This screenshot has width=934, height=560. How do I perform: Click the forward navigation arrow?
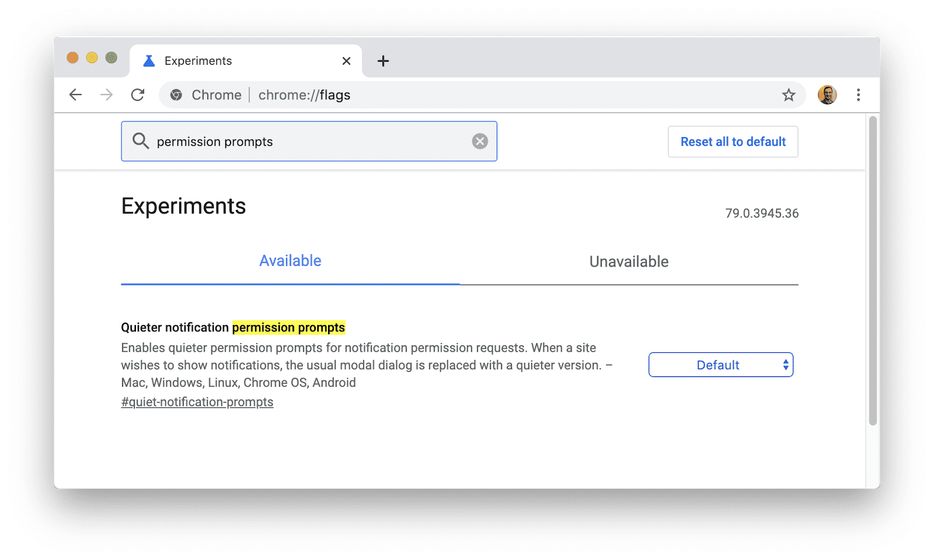click(x=106, y=95)
